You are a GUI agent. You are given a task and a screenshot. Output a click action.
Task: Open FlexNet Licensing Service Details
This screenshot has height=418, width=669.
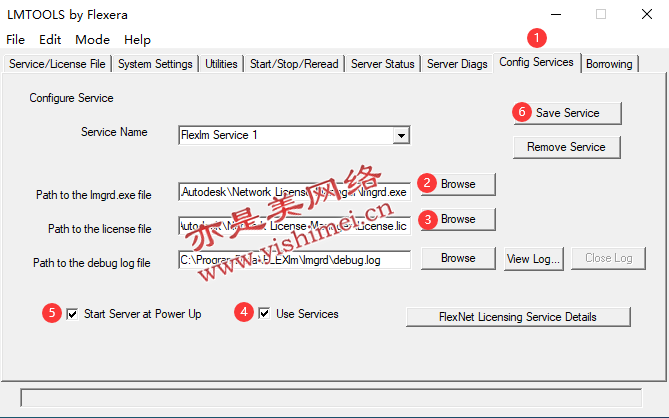pos(518,317)
